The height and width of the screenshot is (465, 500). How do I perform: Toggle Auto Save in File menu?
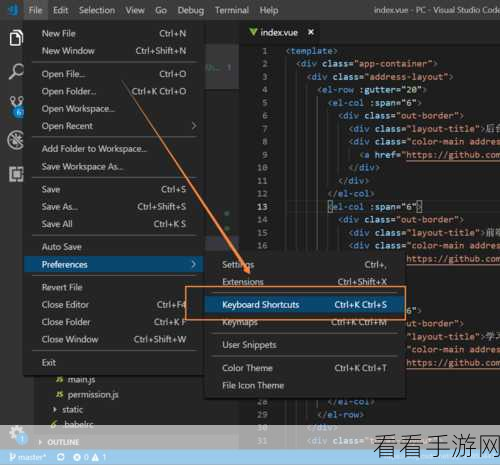point(114,247)
